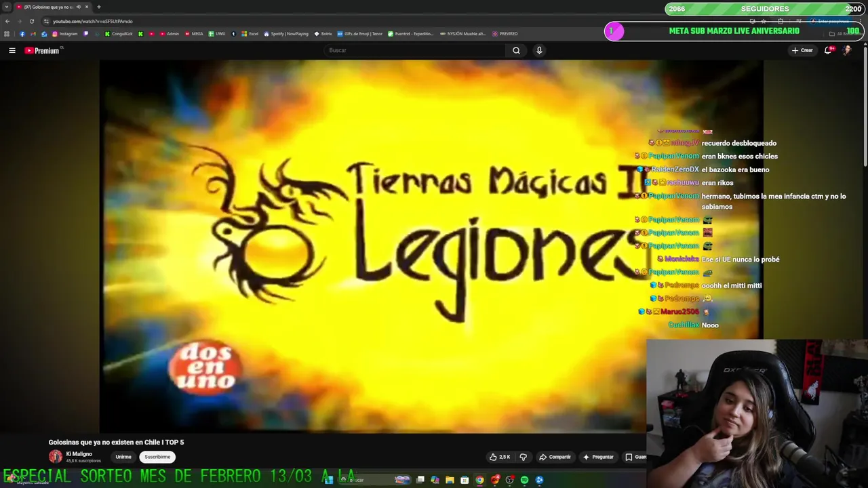Open the Admin bookmark

(169, 34)
